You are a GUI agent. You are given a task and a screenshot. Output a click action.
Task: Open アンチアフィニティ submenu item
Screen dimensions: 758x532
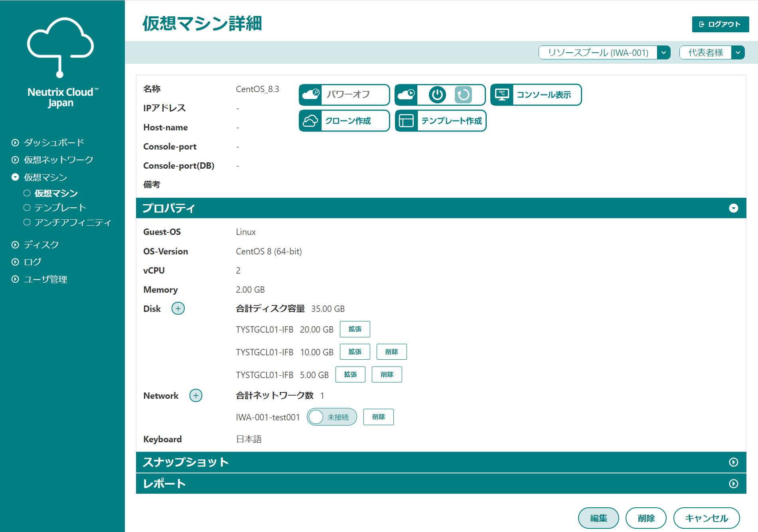tap(73, 222)
